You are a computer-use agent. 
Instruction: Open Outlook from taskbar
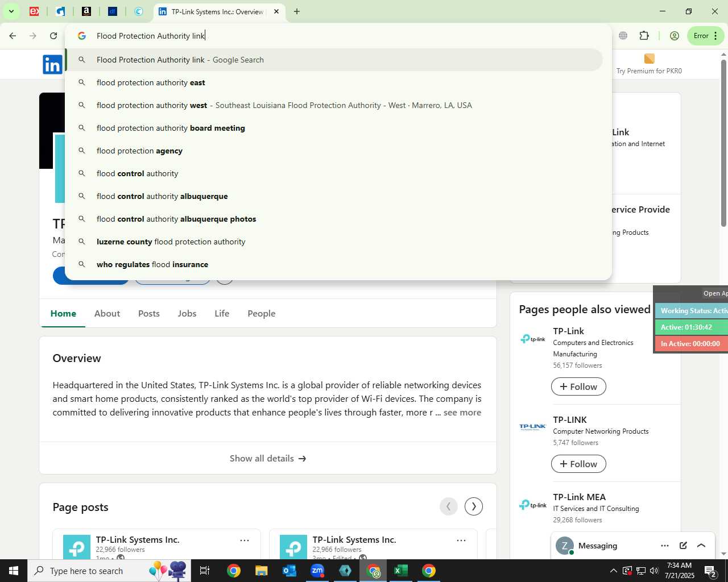coord(289,571)
